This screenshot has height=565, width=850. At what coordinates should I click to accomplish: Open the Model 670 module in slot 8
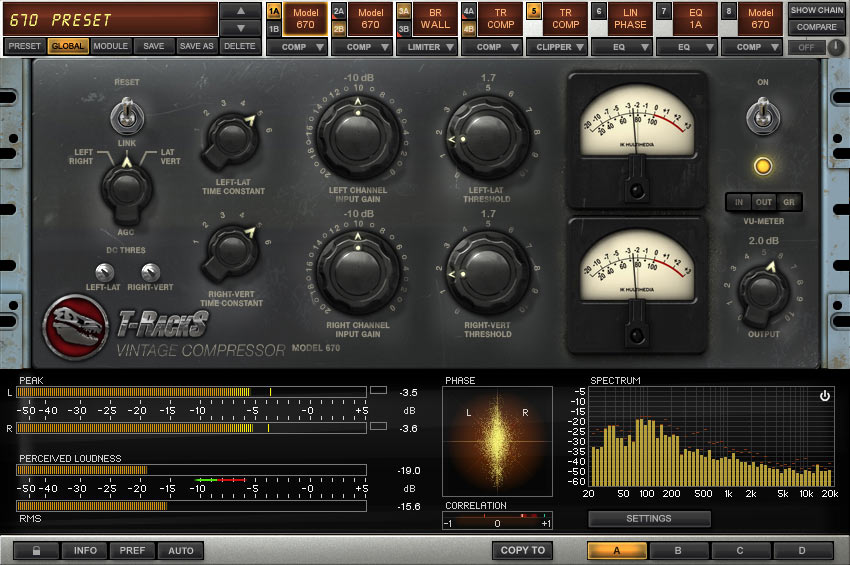761,19
